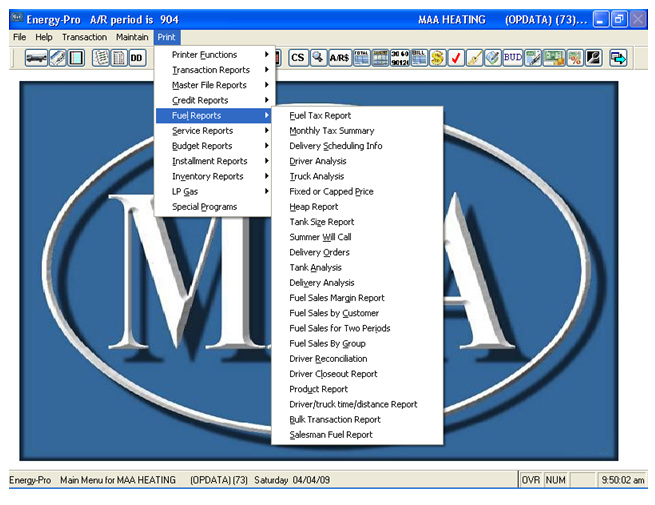Expand the Service Reports submenu arrow
This screenshot has height=505, width=655.
tap(267, 130)
